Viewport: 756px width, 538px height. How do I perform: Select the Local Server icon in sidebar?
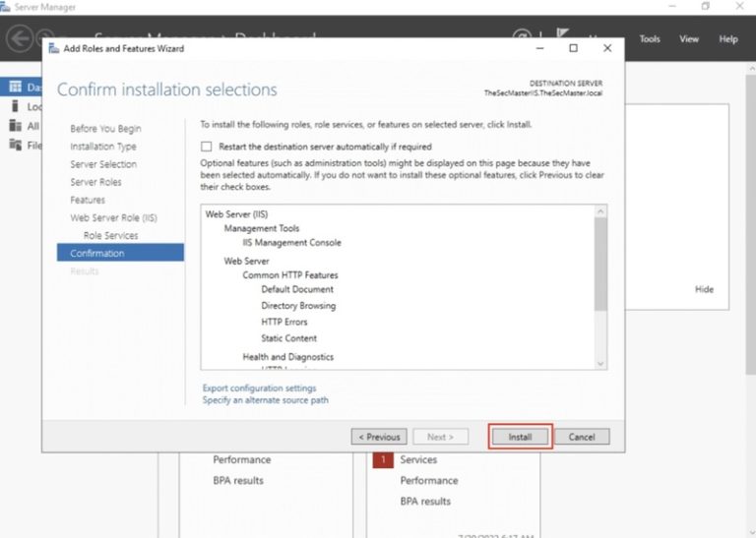pos(16,106)
